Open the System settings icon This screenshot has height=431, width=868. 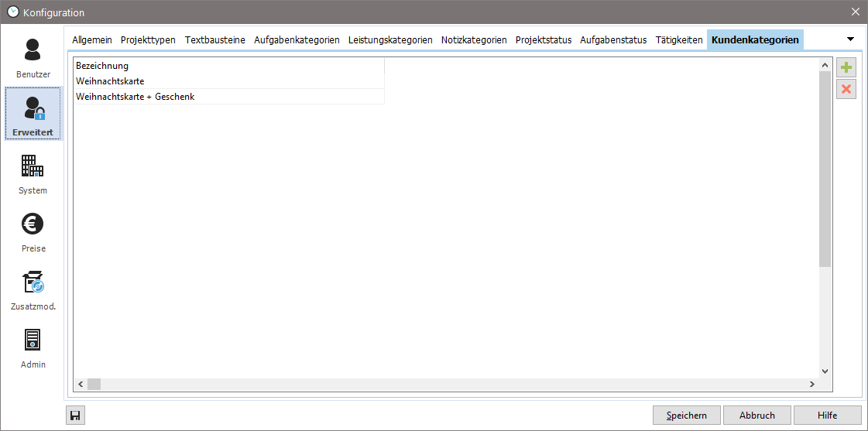pyautogui.click(x=33, y=166)
